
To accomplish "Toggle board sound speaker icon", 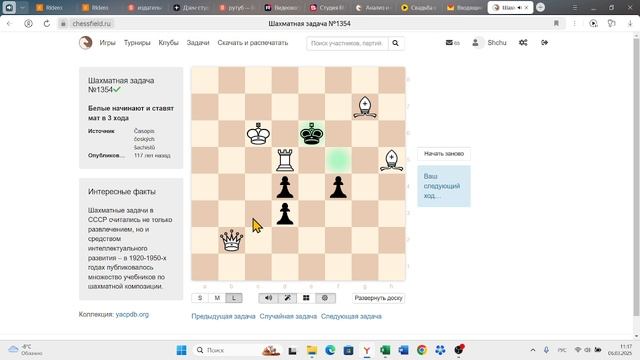I will point(268,298).
